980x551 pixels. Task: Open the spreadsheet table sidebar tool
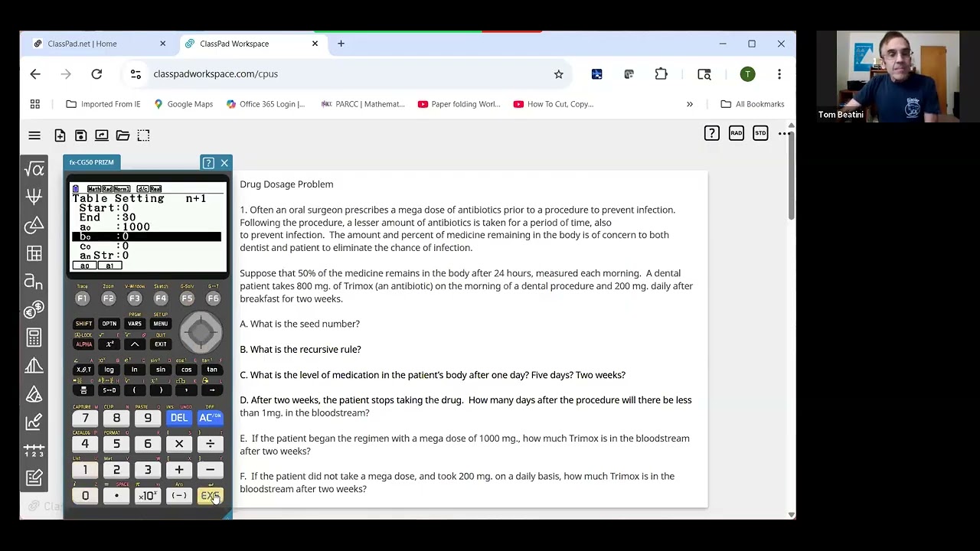(x=34, y=253)
